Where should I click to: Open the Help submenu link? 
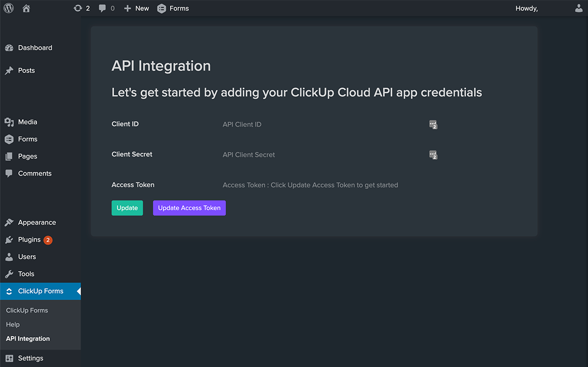(x=13, y=325)
